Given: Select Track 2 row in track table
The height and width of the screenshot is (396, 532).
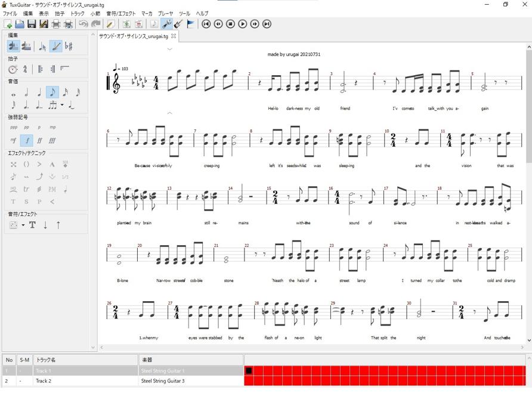Looking at the screenshot, I should tap(123, 380).
